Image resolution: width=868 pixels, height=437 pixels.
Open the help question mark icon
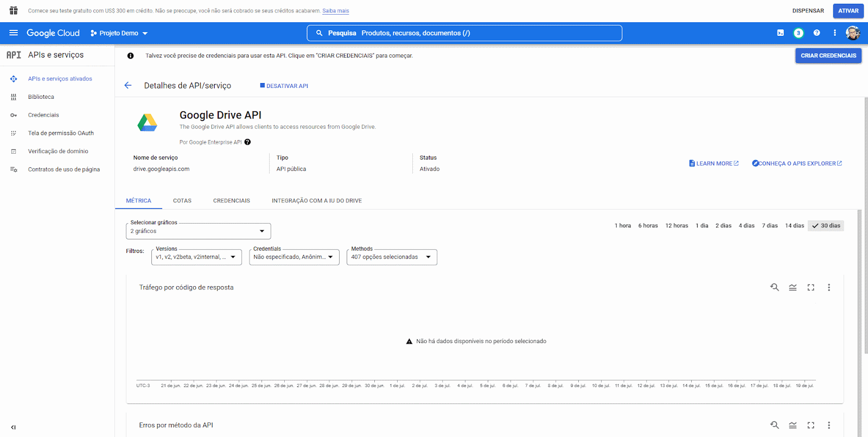point(816,33)
